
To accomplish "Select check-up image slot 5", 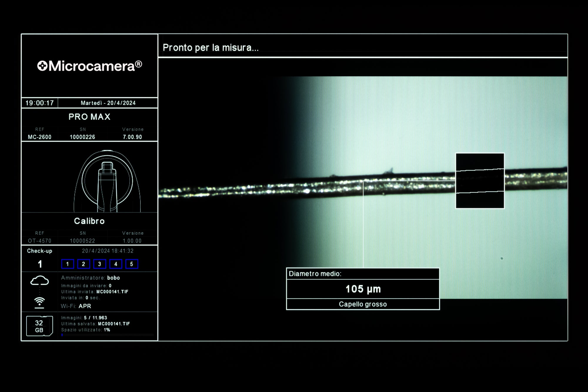I will [131, 264].
